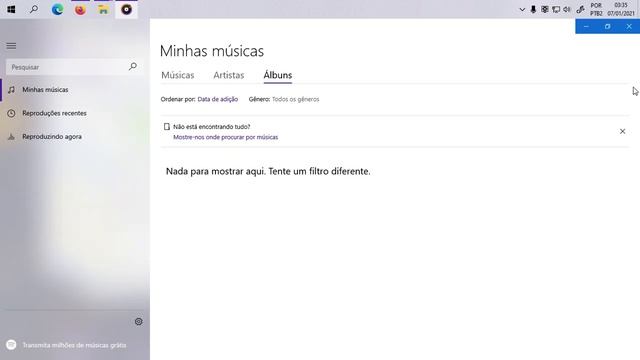Restore down the Groove Music window

(607, 27)
